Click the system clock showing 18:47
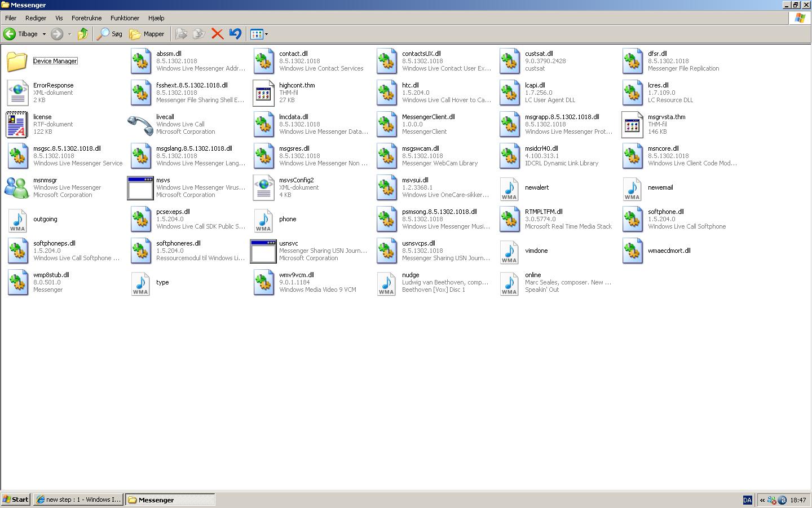Screen dimensions: 812x508 [x=798, y=500]
